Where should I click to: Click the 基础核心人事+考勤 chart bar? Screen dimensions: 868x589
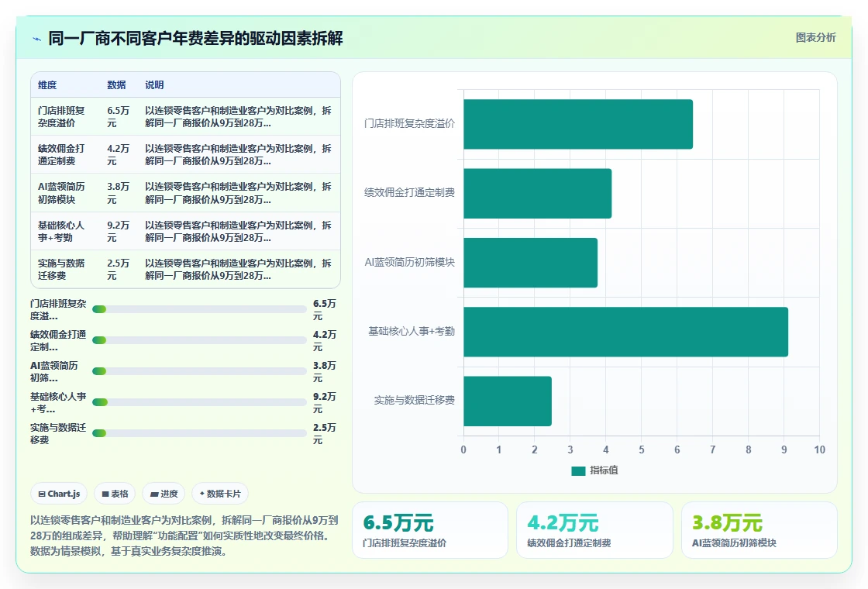625,332
